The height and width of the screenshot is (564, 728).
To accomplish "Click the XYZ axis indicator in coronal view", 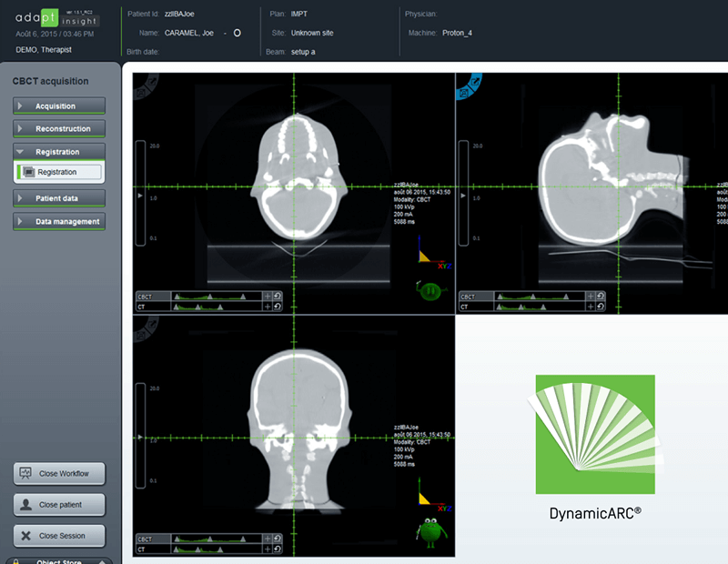I will point(434,495).
